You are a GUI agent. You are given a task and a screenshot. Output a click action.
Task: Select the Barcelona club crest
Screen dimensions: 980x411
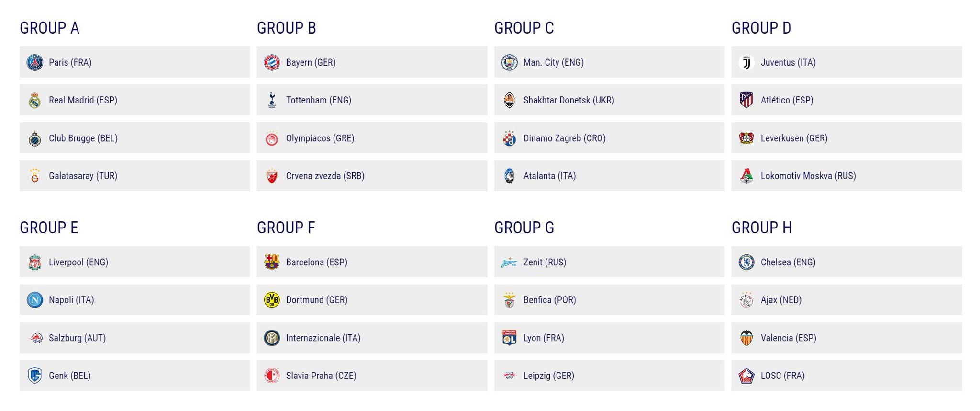[x=272, y=262]
